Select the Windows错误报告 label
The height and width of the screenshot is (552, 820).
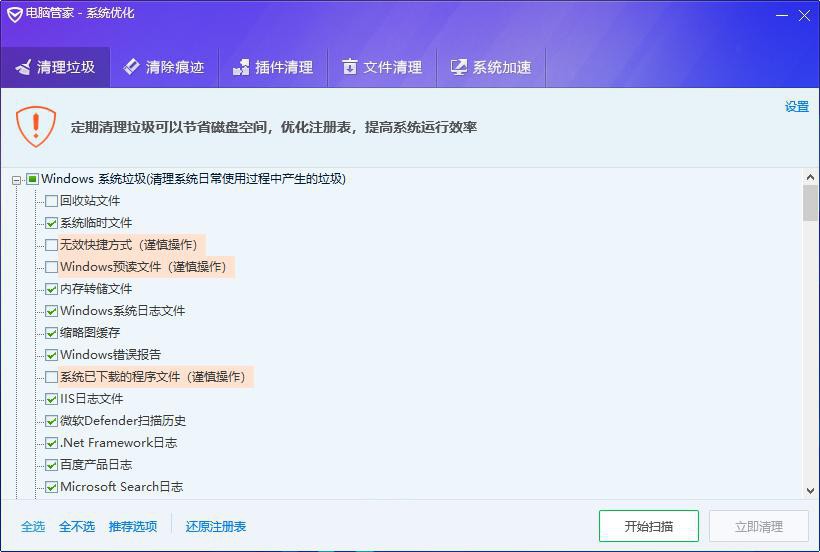[110, 354]
